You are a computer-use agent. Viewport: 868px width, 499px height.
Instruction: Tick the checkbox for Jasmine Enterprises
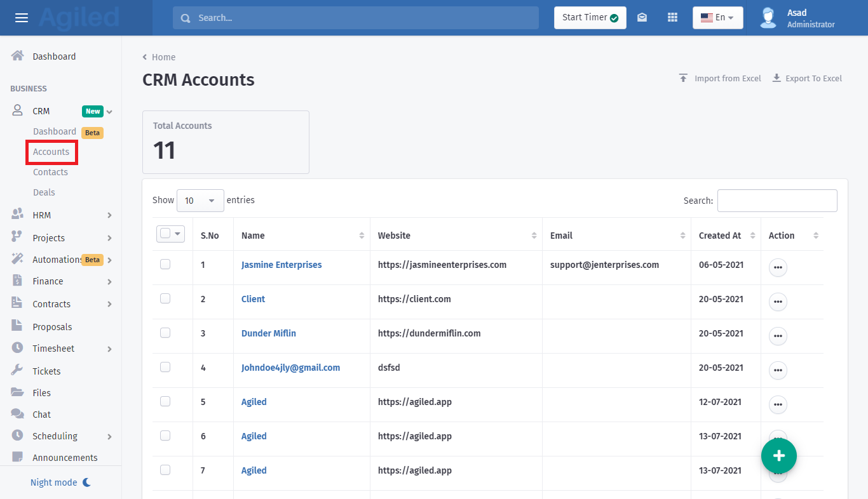click(x=165, y=264)
